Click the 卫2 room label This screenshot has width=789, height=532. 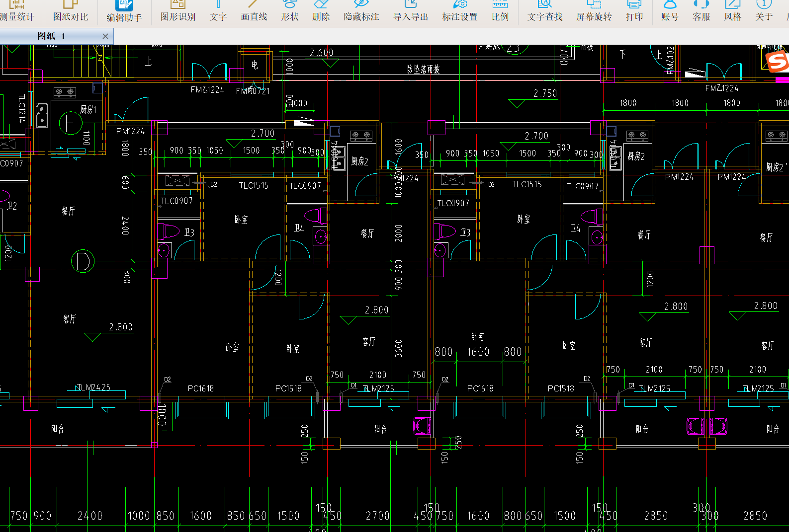tap(12, 206)
